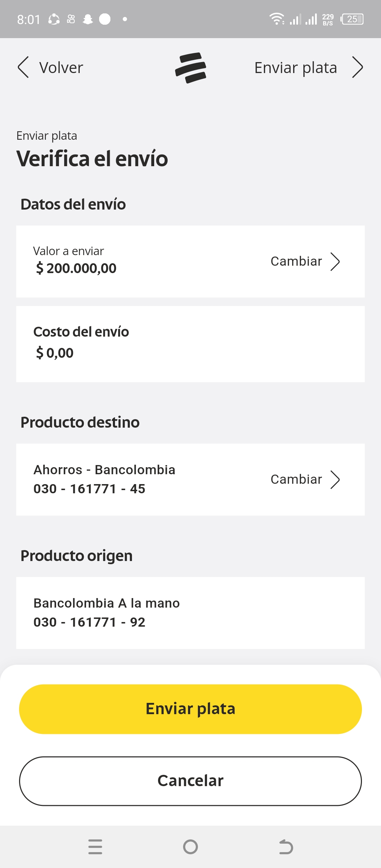Tap the Bancolombia logo in header

coord(190,68)
